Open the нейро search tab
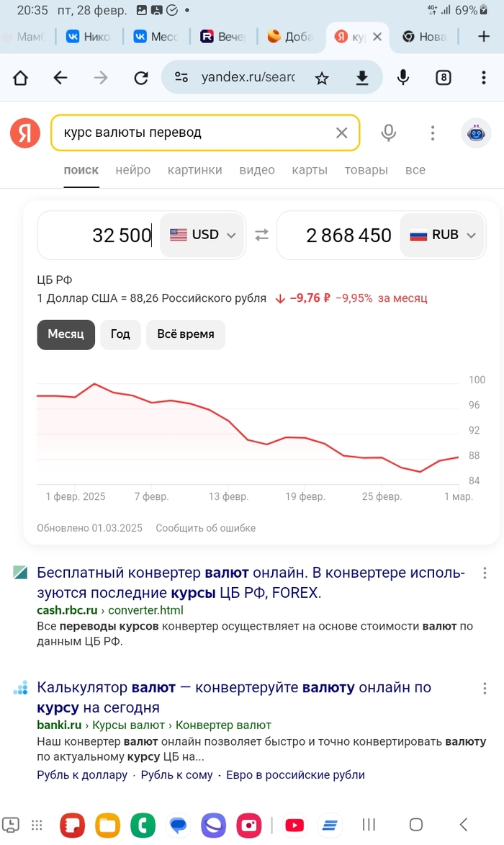This screenshot has width=504, height=845. click(133, 170)
